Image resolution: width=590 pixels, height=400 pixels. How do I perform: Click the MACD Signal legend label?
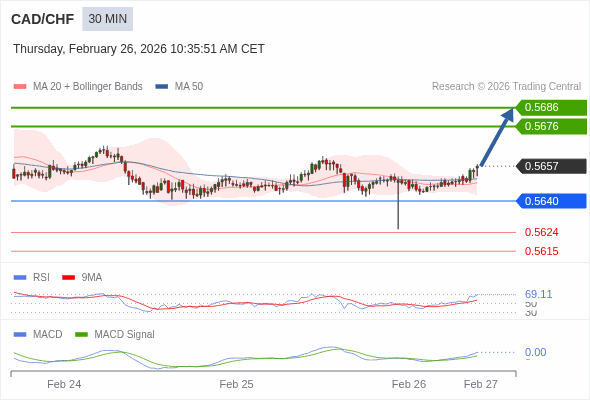pyautogui.click(x=125, y=335)
